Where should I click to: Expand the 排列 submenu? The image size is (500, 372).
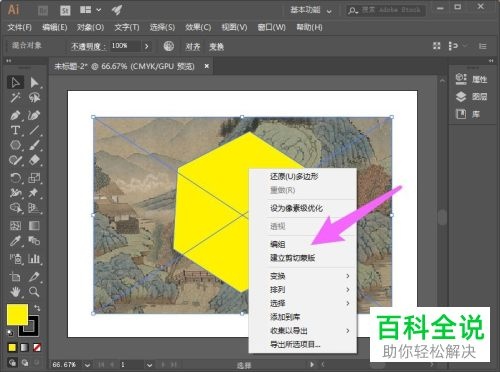[303, 289]
